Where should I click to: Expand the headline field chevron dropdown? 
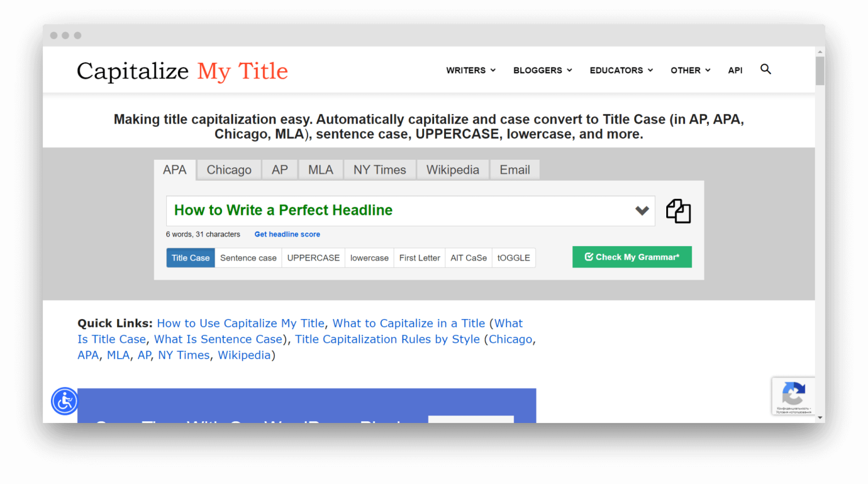(x=641, y=211)
